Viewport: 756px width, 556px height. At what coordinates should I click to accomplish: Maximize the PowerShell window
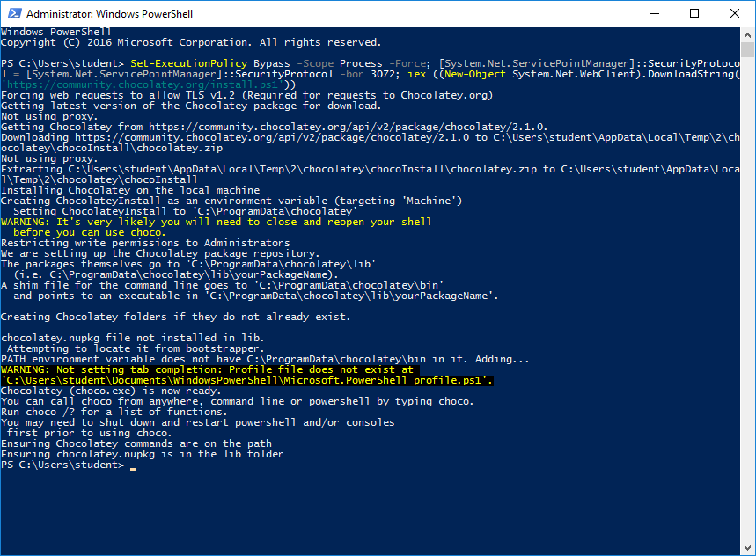(694, 13)
